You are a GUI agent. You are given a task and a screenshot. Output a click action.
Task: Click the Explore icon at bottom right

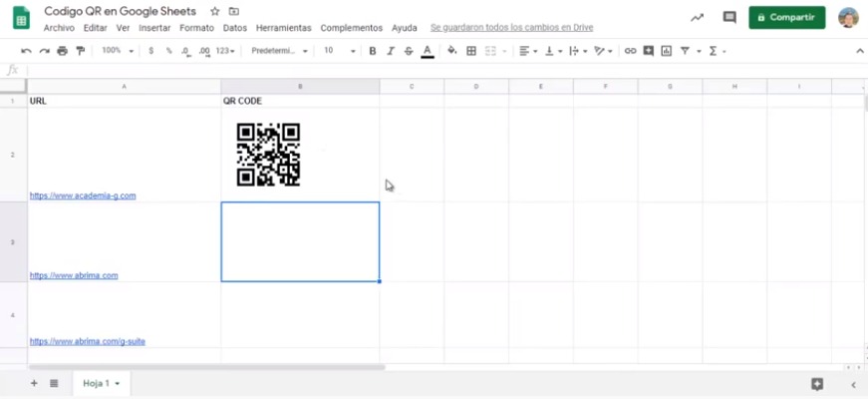click(x=817, y=384)
